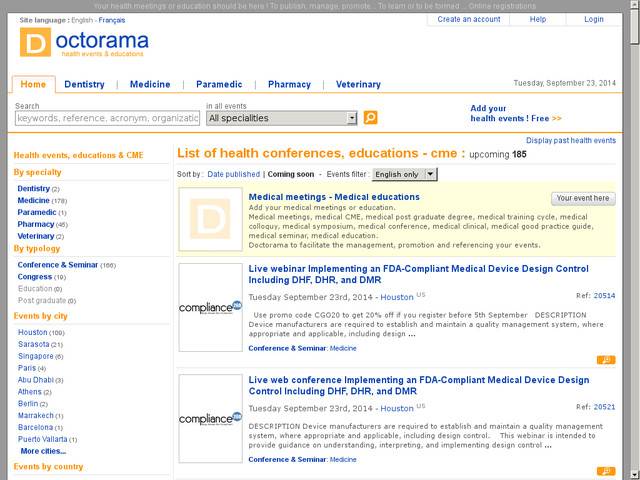This screenshot has height=480, width=640.
Task: Click Houston link in Live webinar event
Action: click(397, 297)
